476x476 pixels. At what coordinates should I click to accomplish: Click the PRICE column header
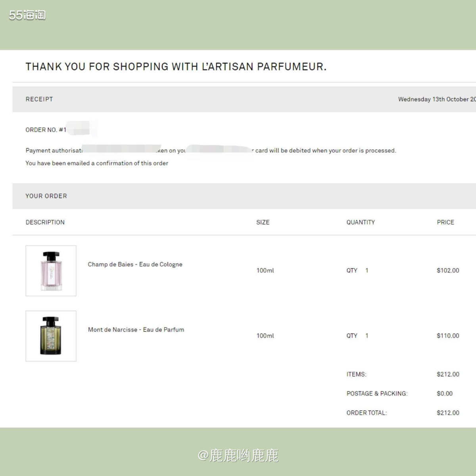click(445, 222)
